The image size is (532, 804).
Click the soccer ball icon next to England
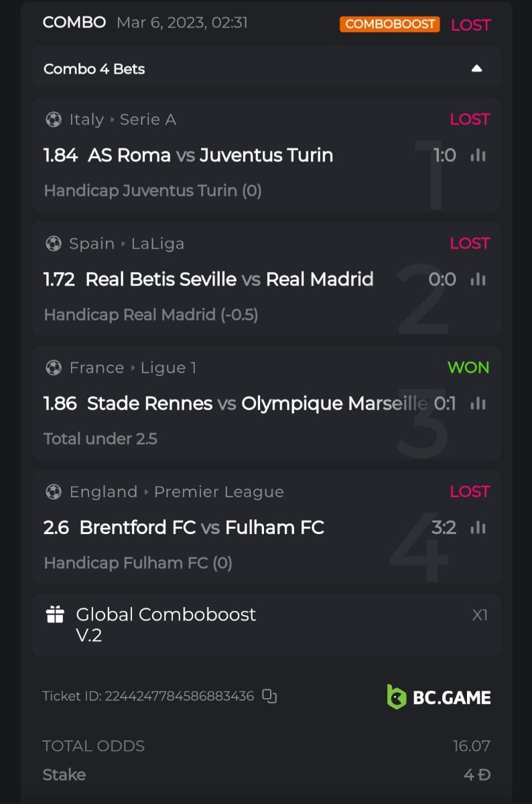click(54, 492)
